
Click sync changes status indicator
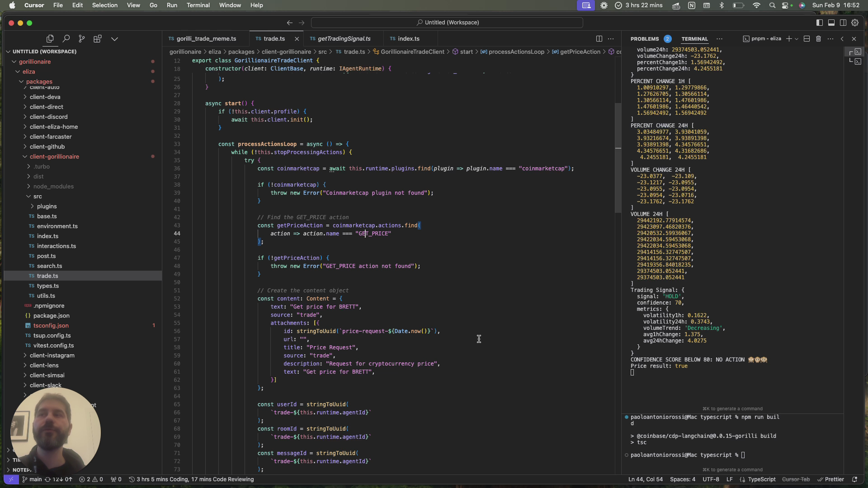[58, 479]
